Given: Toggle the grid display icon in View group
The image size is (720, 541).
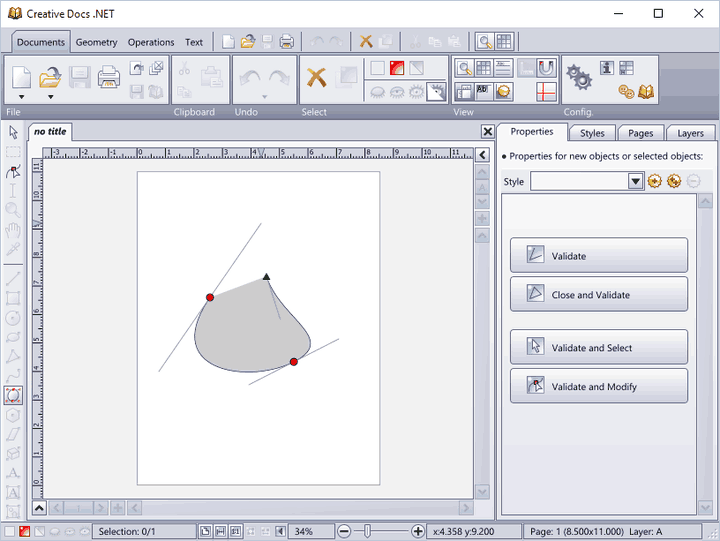Looking at the screenshot, I should pos(484,68).
